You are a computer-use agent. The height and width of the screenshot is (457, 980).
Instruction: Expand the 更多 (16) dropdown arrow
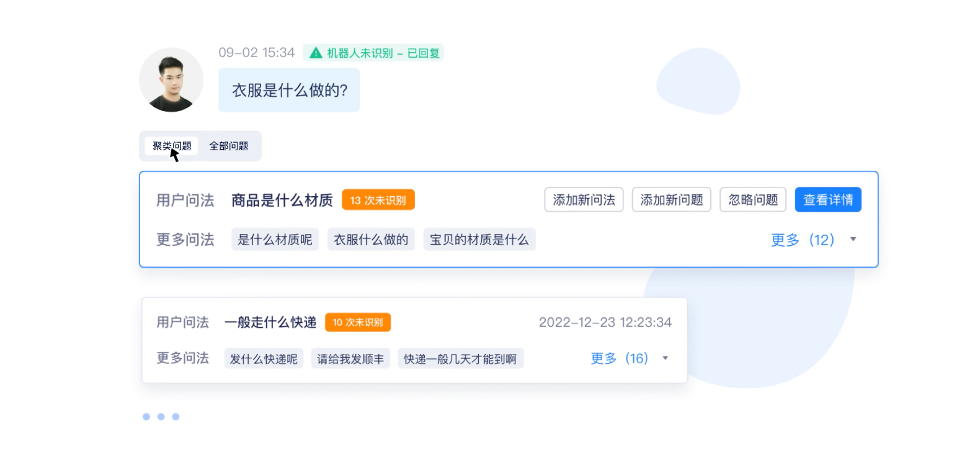[666, 358]
